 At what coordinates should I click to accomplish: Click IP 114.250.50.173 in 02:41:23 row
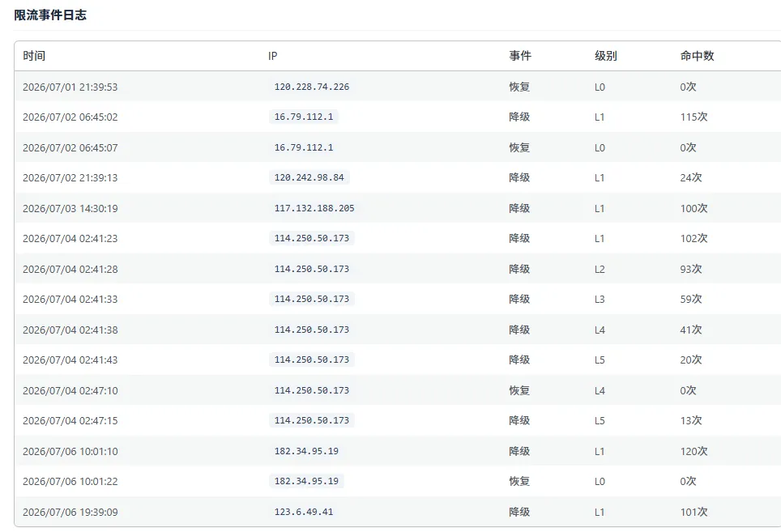(312, 238)
